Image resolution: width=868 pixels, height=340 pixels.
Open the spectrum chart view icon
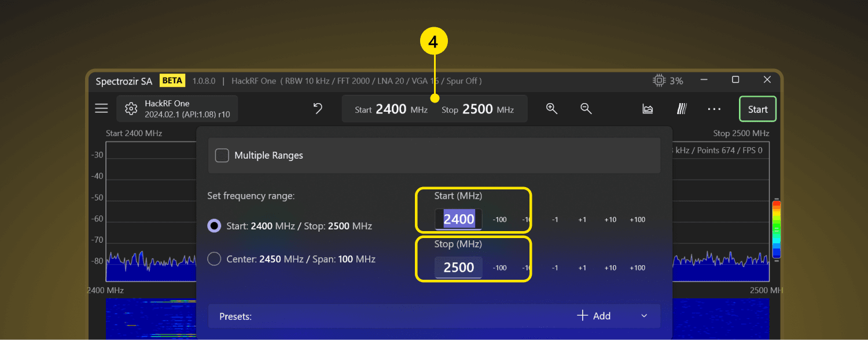coord(648,109)
